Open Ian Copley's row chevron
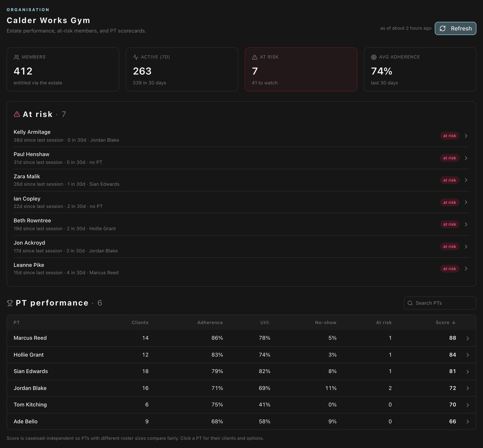This screenshot has width=483, height=448. click(466, 202)
